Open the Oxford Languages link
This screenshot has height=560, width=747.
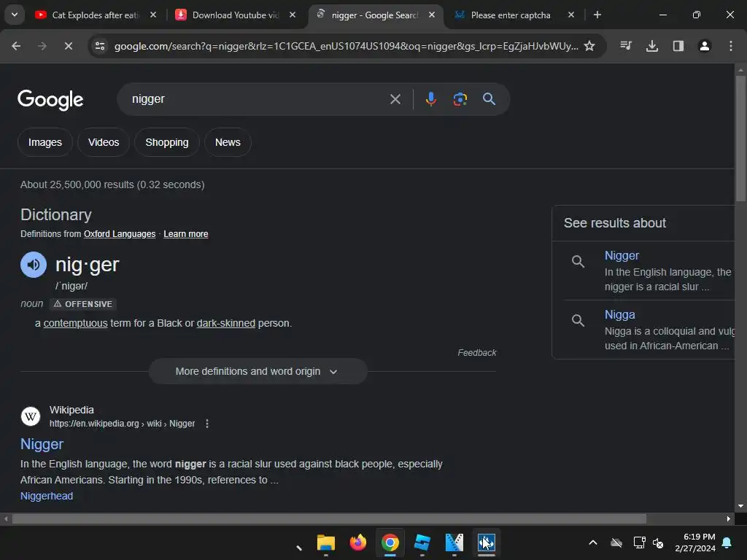coord(120,234)
